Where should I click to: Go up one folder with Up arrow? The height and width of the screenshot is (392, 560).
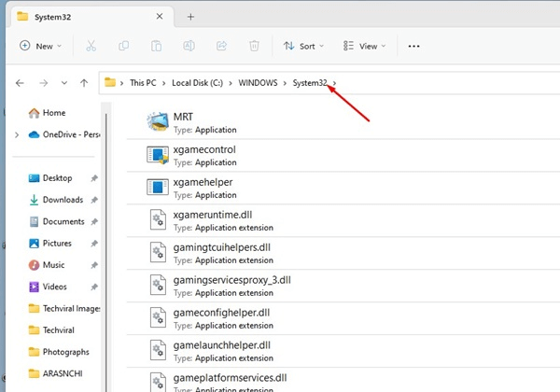pos(84,83)
